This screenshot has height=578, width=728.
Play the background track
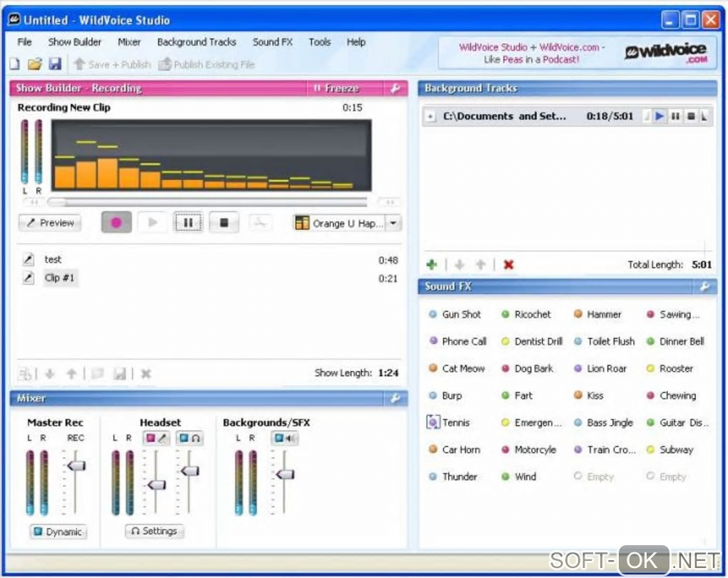pos(659,116)
